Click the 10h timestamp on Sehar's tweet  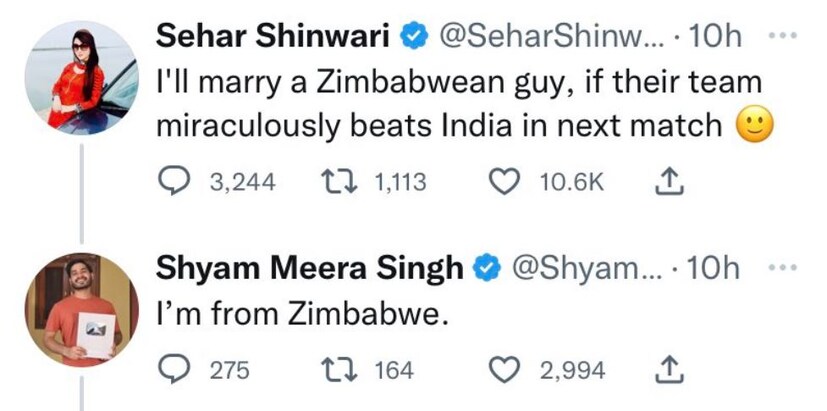715,38
